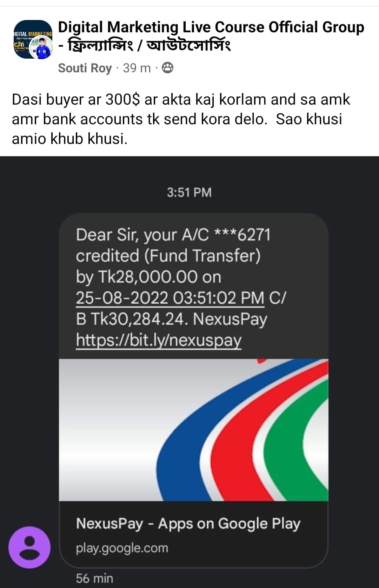Click the Bengali group subtitle text
Viewport: 379px width, 588px height.
point(144,46)
